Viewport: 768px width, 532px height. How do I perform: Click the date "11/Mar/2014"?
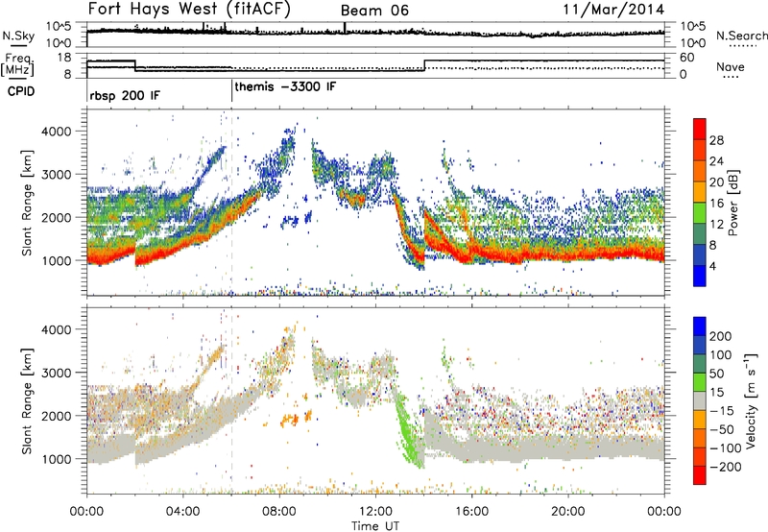tap(613, 10)
